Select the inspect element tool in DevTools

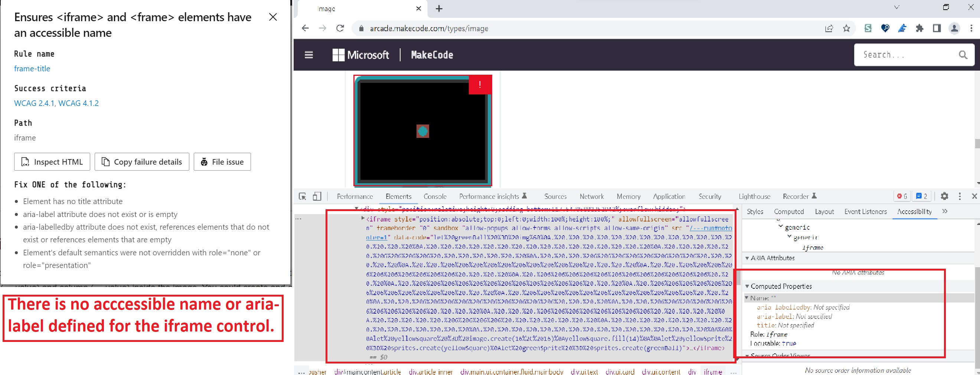[x=303, y=196]
